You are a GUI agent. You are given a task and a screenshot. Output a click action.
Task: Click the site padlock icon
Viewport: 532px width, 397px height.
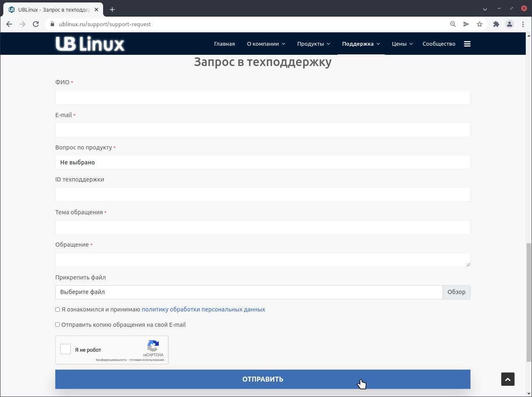click(52, 24)
